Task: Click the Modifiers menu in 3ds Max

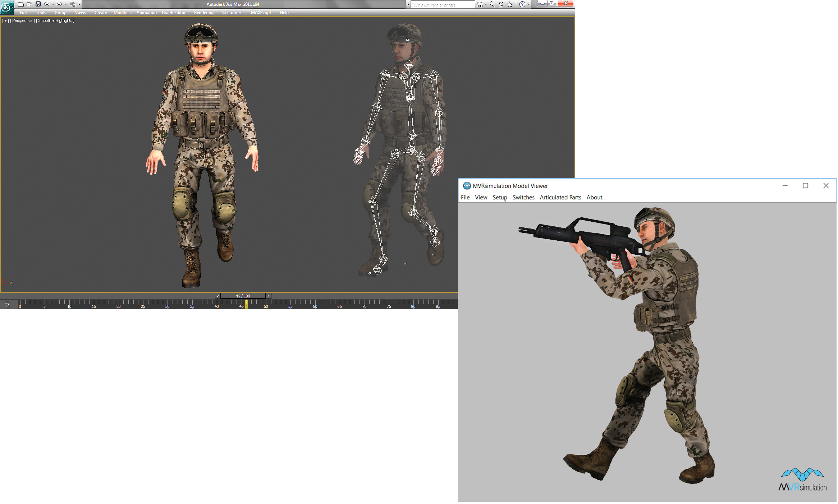Action: point(122,13)
